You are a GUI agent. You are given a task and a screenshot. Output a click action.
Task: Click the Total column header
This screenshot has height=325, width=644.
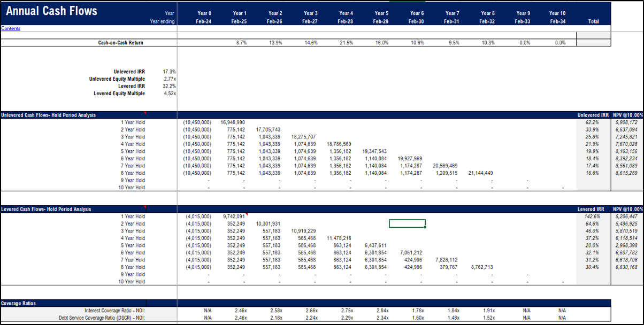tap(593, 21)
